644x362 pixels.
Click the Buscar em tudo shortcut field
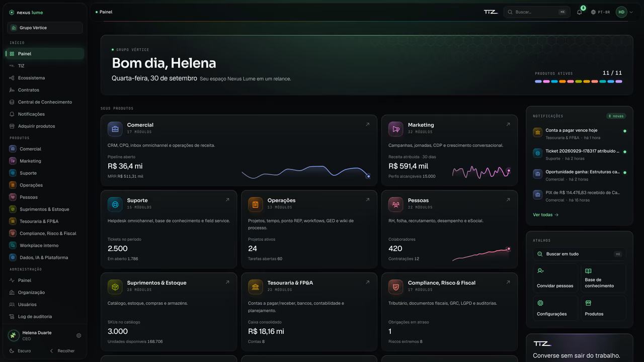pos(580,254)
